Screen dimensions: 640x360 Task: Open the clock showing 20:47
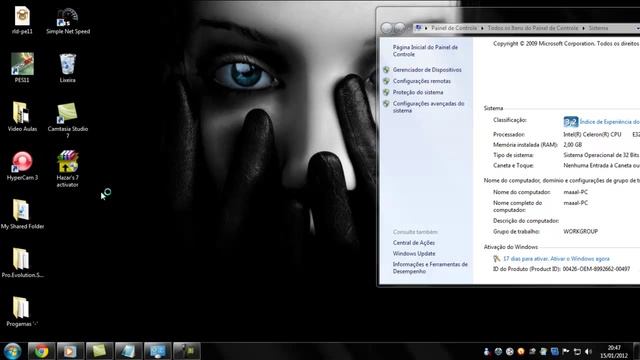pyautogui.click(x=614, y=351)
